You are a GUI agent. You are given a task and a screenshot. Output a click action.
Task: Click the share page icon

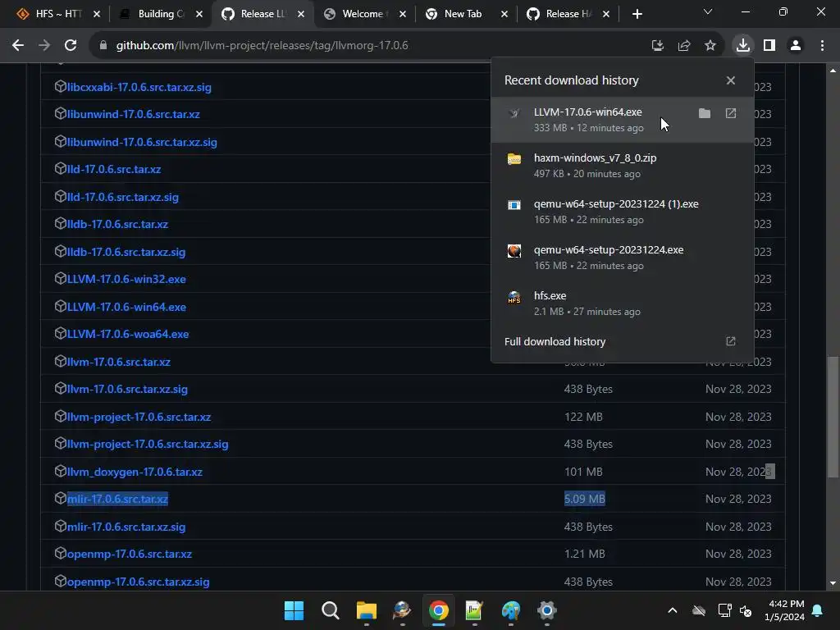[683, 46]
